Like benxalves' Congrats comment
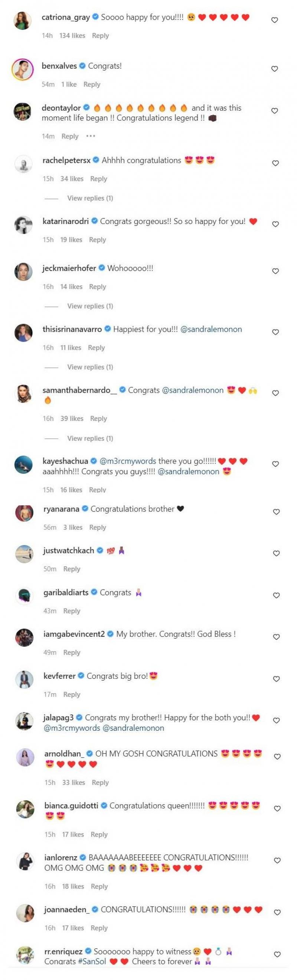The image size is (297, 980). [x=274, y=69]
